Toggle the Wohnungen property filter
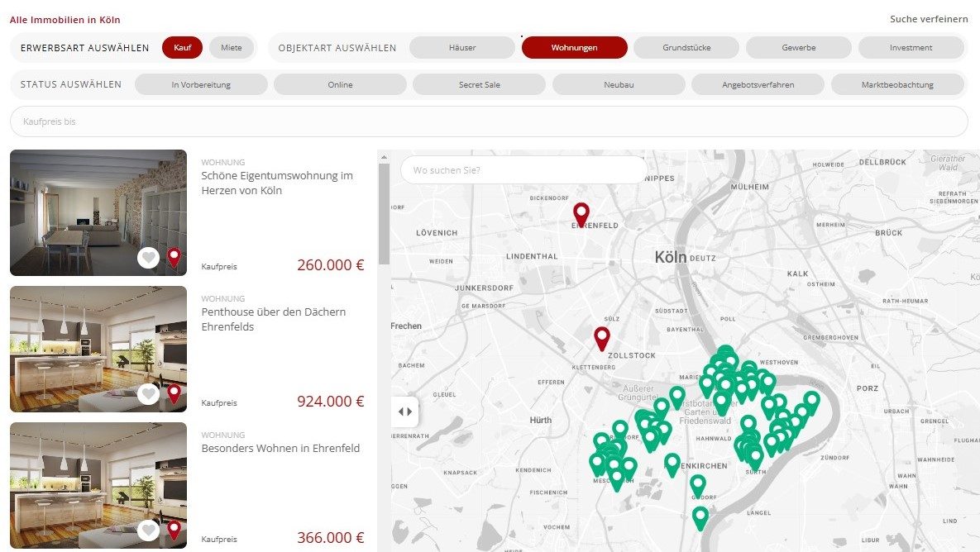The width and height of the screenshot is (980, 552). point(575,47)
